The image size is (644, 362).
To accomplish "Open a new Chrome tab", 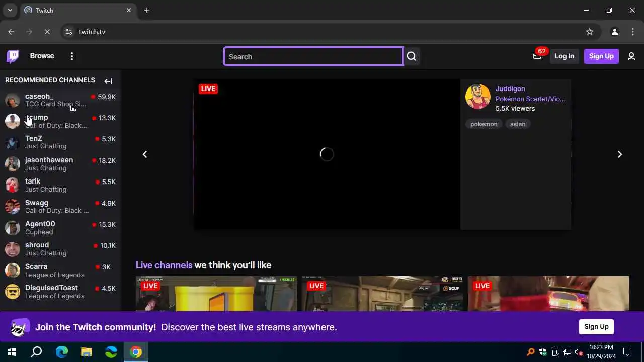I will tap(147, 10).
